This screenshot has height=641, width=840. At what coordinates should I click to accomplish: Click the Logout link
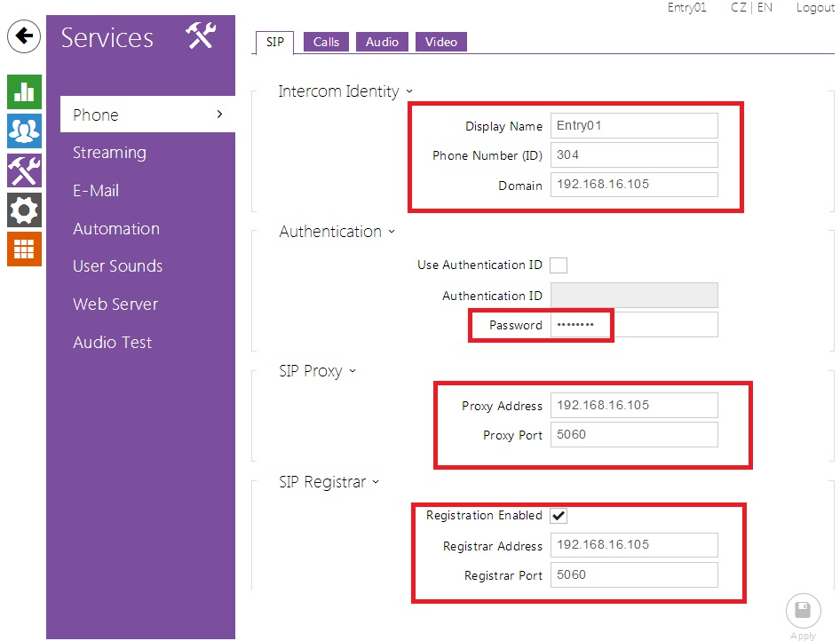tap(814, 8)
